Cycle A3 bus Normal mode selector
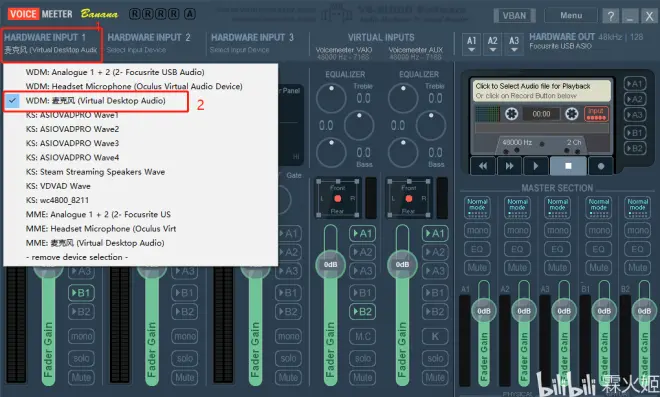 (x=558, y=207)
